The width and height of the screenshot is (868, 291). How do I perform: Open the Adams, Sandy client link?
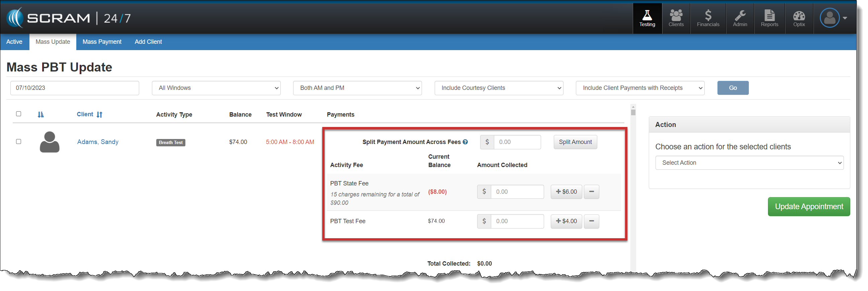point(98,142)
